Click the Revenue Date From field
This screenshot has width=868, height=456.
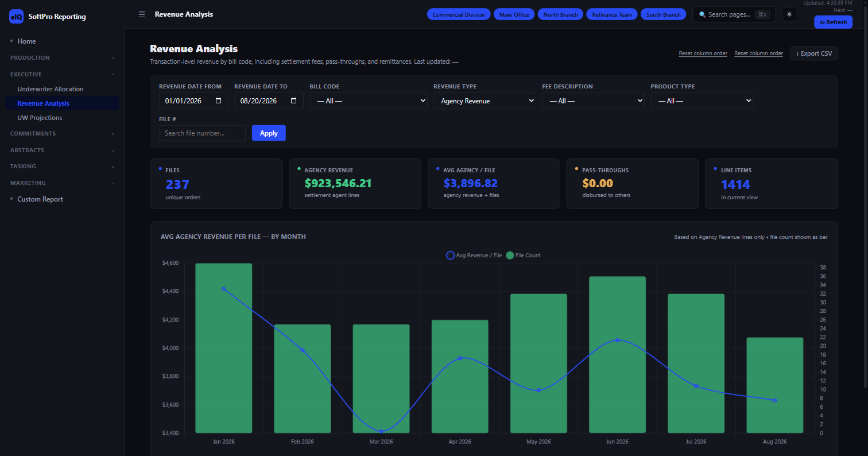tap(193, 101)
